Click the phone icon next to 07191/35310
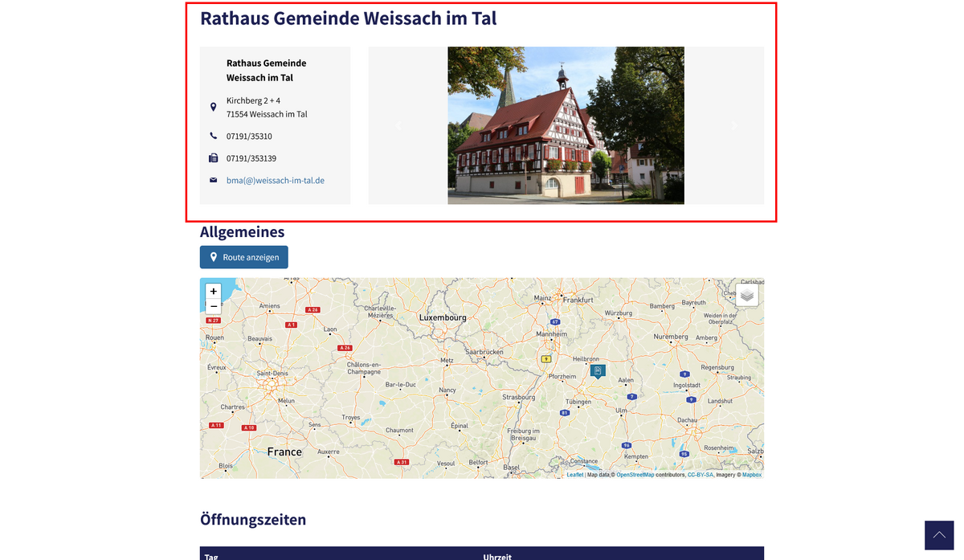The height and width of the screenshot is (560, 964). [x=213, y=136]
